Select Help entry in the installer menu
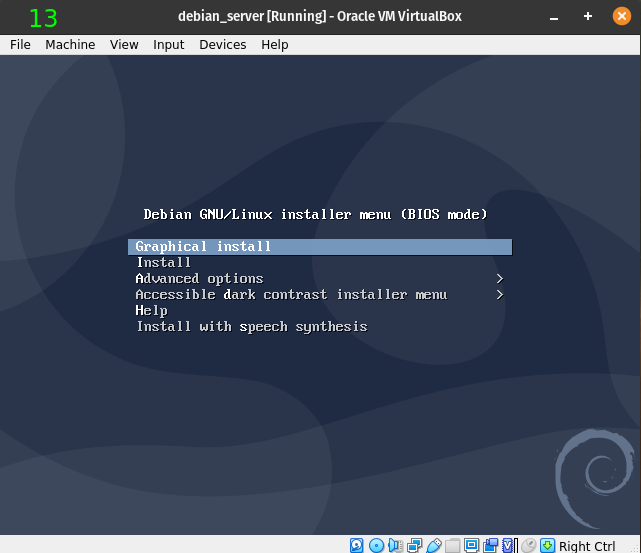Viewport: 641px width, 553px height. pos(151,311)
